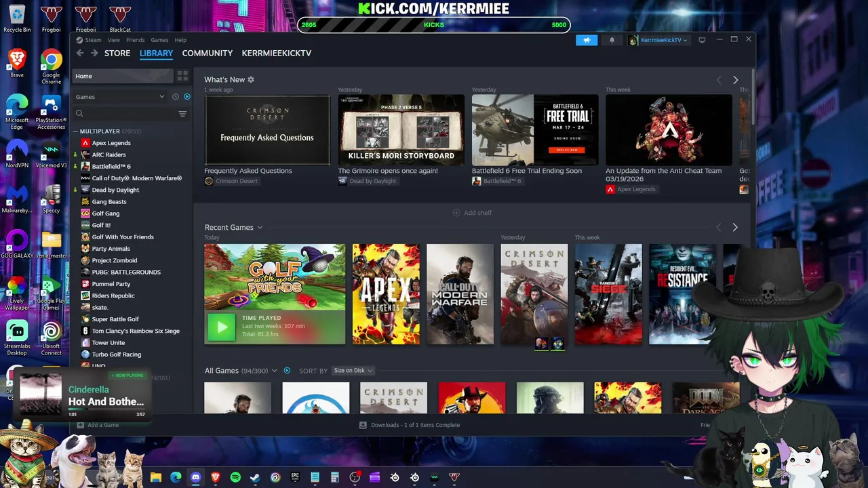Image resolution: width=868 pixels, height=488 pixels.
Task: Open Calculator from the taskbar
Action: pos(335,478)
